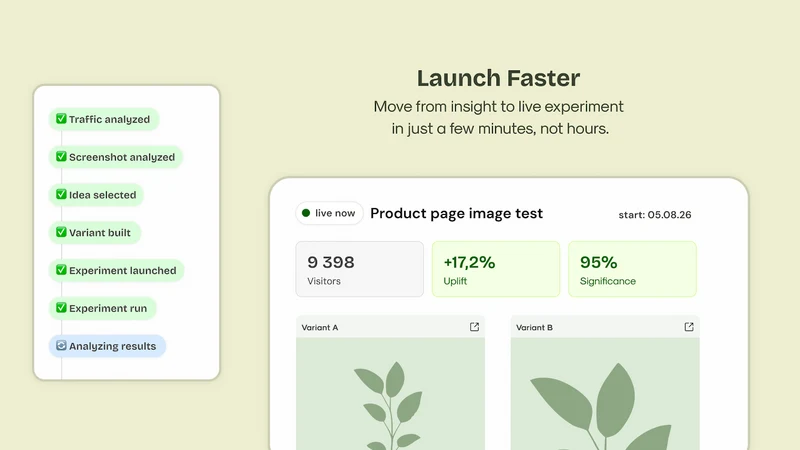Click the Visitors caption
Screen dimensions: 800x450
(x=324, y=281)
